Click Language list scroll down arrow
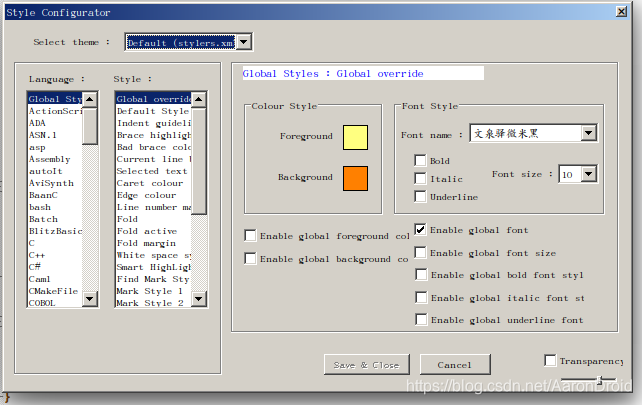Screen dimensions: 642x405 coord(90,299)
